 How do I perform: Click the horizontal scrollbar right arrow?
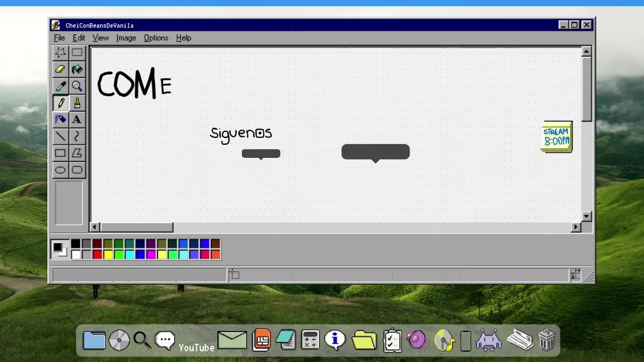click(x=576, y=227)
